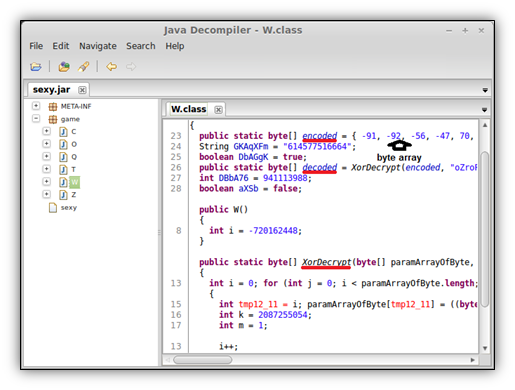515x390 pixels.
Task: Click the sexy file document icon
Action: tap(53, 208)
